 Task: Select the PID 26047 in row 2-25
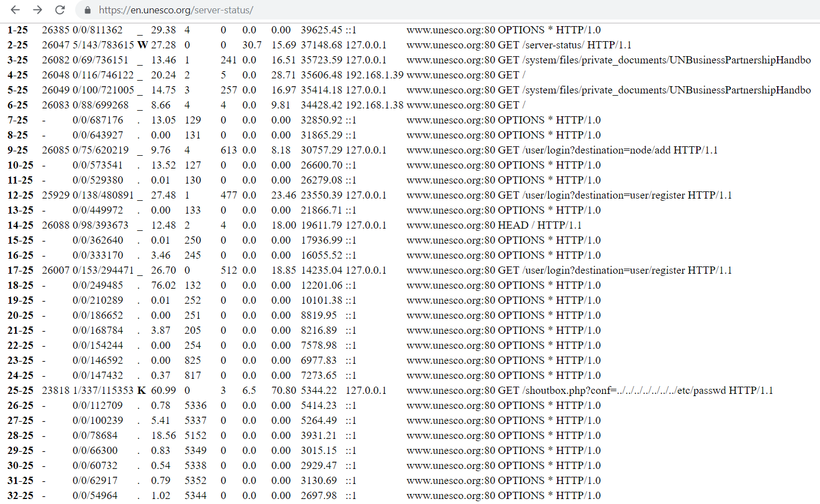(56, 45)
